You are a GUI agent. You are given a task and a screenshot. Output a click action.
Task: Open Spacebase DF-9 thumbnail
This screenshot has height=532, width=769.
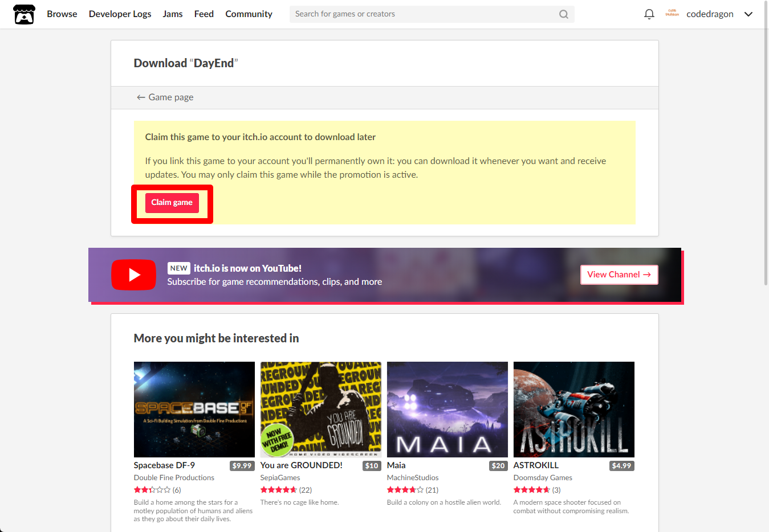point(194,410)
